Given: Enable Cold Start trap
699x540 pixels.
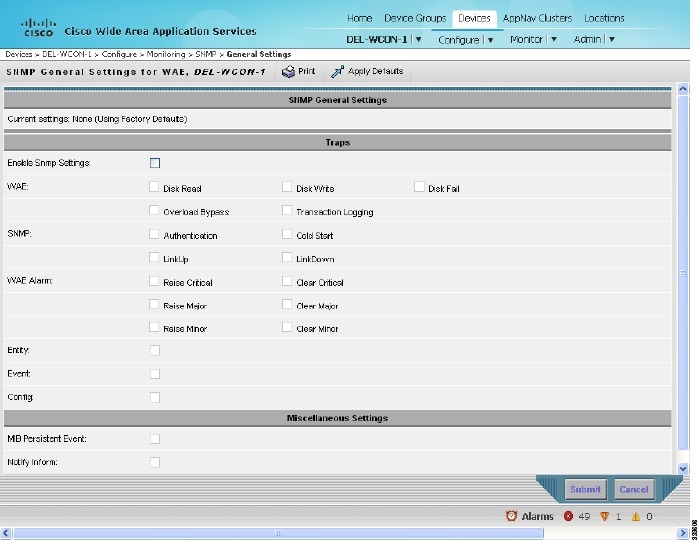Looking at the screenshot, I should pyautogui.click(x=287, y=234).
